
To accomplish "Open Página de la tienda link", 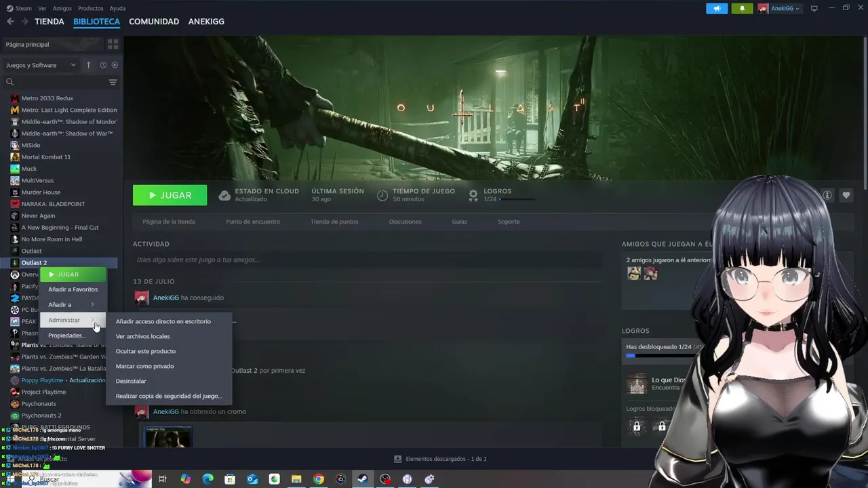I will point(169,222).
